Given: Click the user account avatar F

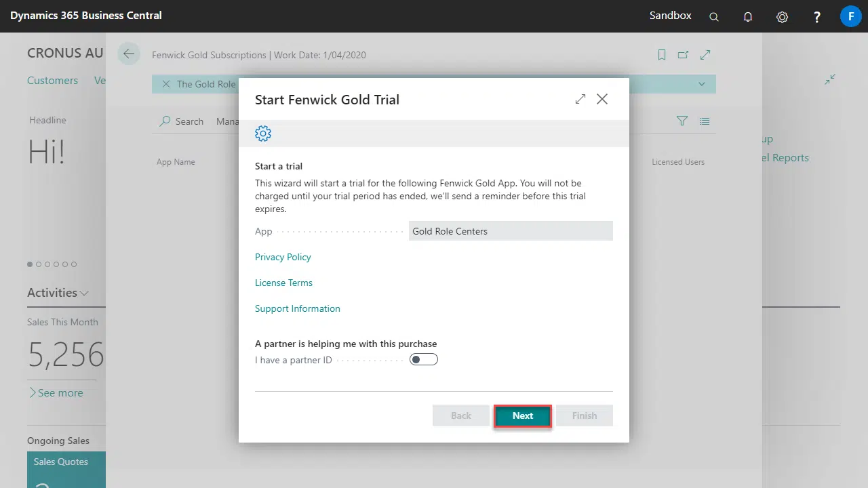Looking at the screenshot, I should 850,16.
